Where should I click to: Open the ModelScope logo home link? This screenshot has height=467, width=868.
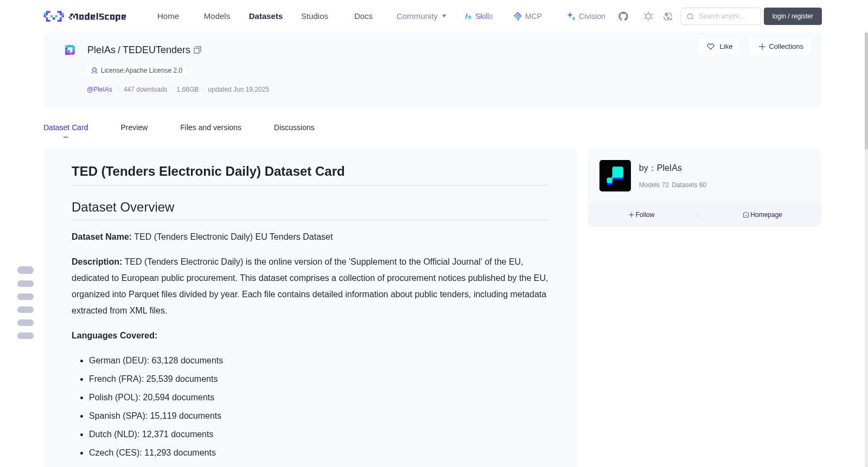pyautogui.click(x=85, y=16)
